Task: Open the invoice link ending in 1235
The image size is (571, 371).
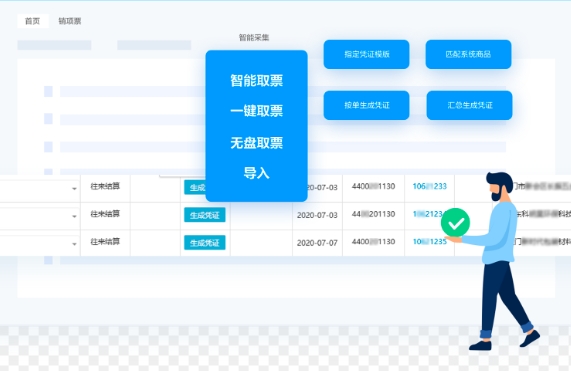Action: tap(429, 241)
